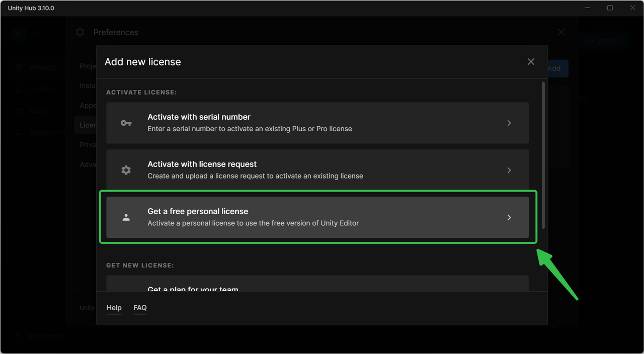Click the Downloads icon in the bottom sidebar
The image size is (644, 354).
tap(18, 336)
